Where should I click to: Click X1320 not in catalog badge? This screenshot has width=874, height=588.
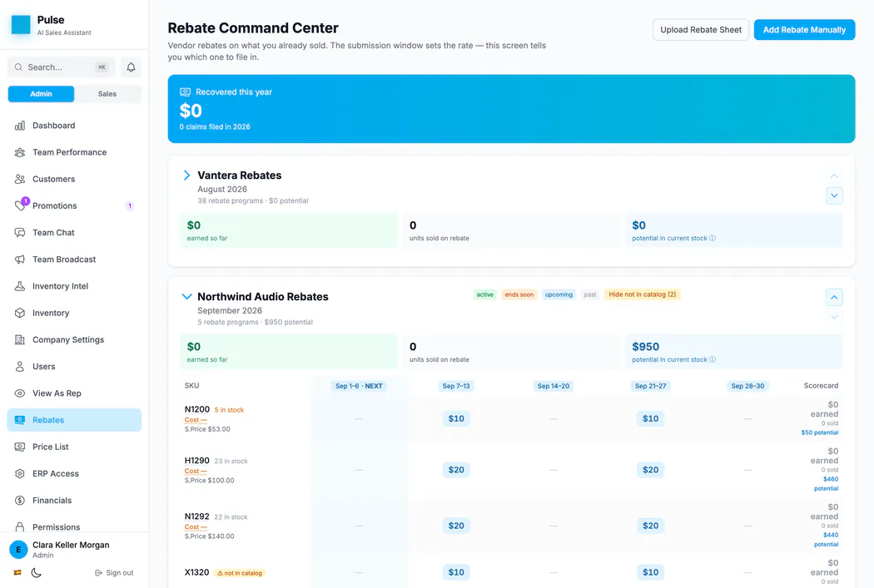pyautogui.click(x=240, y=573)
